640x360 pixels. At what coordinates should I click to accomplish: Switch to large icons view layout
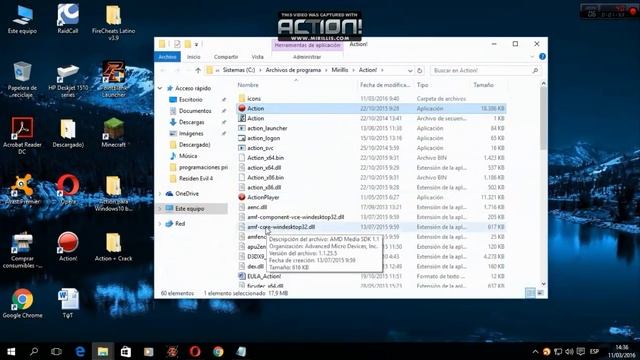[540, 293]
